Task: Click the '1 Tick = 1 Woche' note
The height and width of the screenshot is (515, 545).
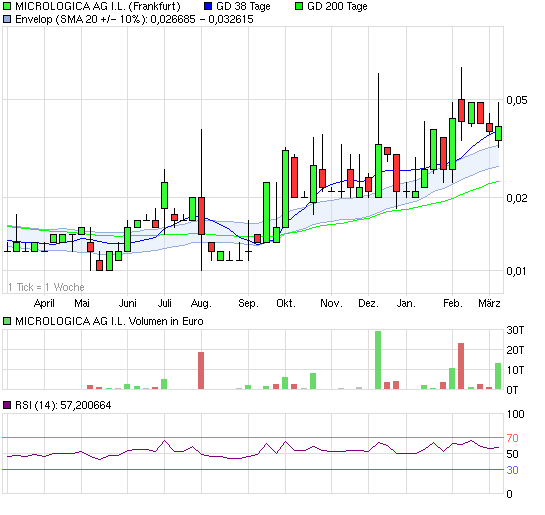Action: (46, 287)
